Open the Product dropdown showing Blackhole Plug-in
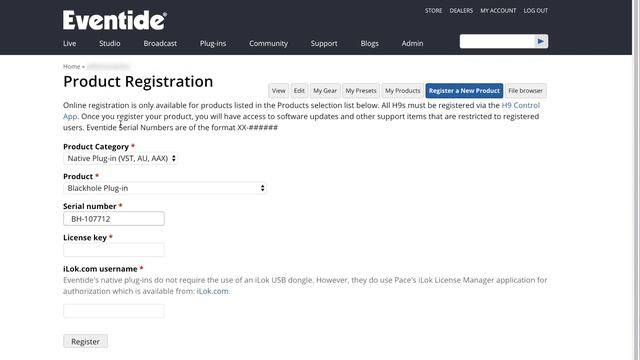 pyautogui.click(x=165, y=188)
